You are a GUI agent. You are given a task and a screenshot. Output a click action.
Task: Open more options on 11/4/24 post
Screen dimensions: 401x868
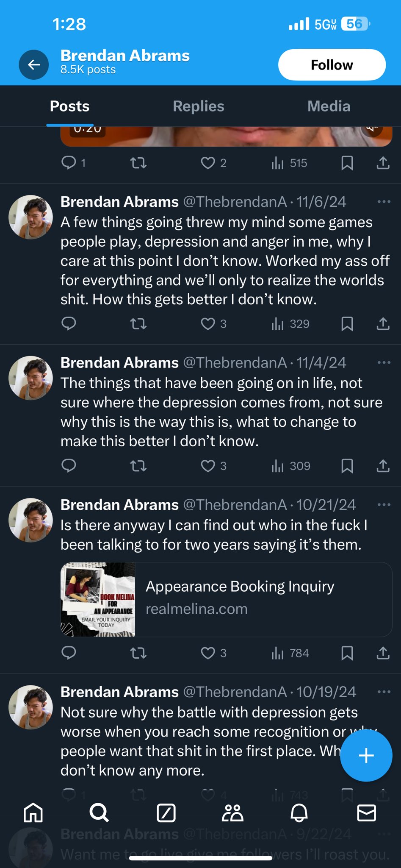384,363
